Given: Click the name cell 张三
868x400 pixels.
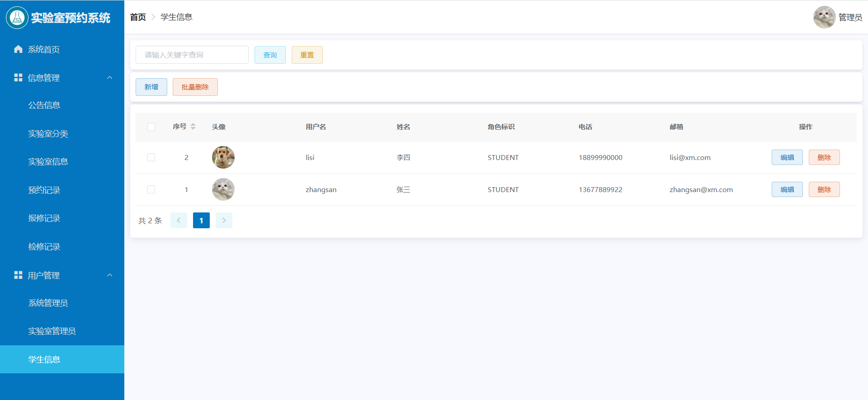Looking at the screenshot, I should click(403, 189).
